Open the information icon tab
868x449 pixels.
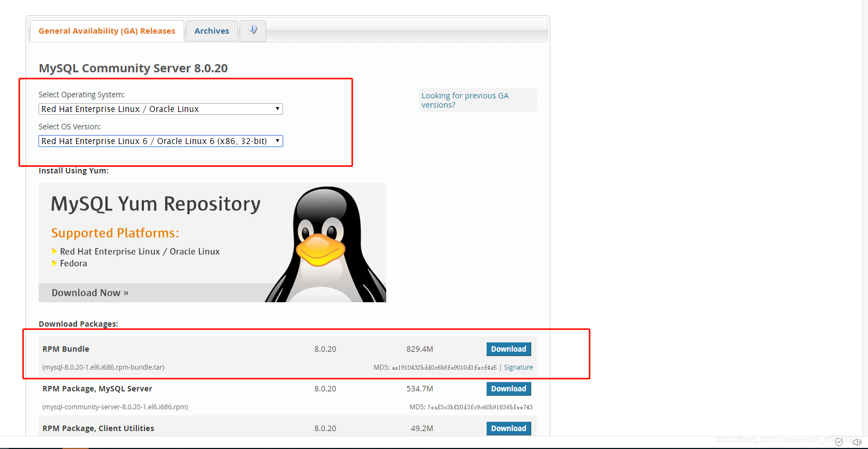[253, 30]
